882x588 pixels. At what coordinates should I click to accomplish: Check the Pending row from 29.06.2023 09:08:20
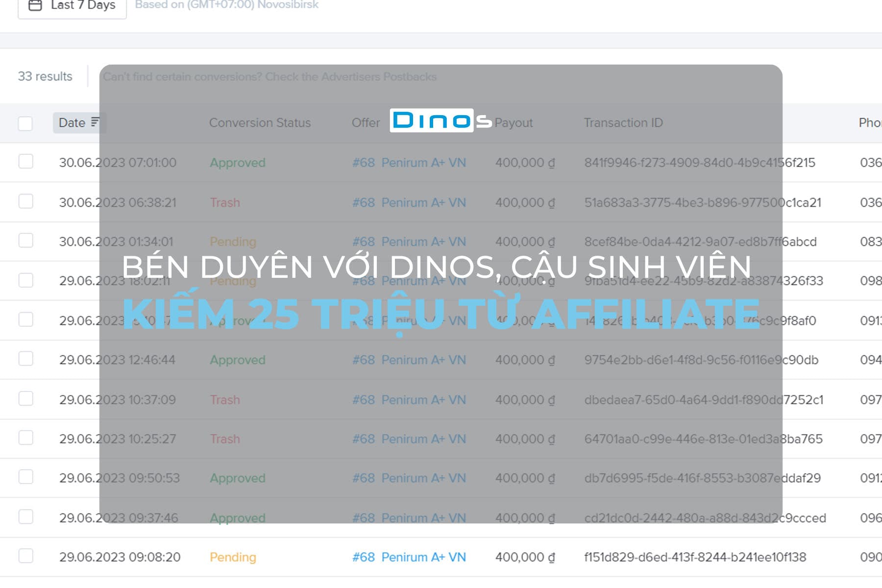tap(25, 557)
